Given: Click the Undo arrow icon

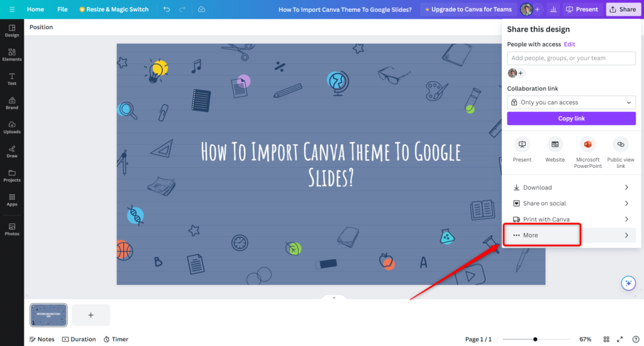Looking at the screenshot, I should [x=166, y=9].
